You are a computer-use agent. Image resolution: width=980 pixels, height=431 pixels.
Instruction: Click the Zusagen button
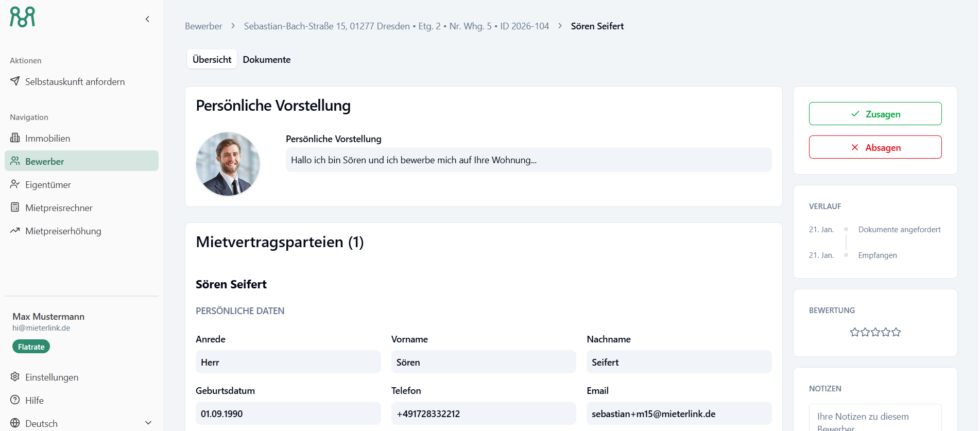[875, 114]
